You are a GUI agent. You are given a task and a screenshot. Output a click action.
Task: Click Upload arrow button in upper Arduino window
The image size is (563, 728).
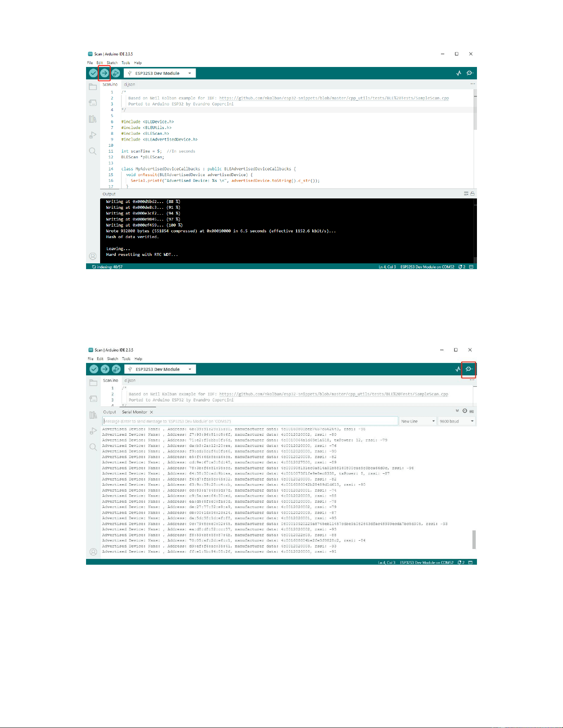tap(105, 73)
